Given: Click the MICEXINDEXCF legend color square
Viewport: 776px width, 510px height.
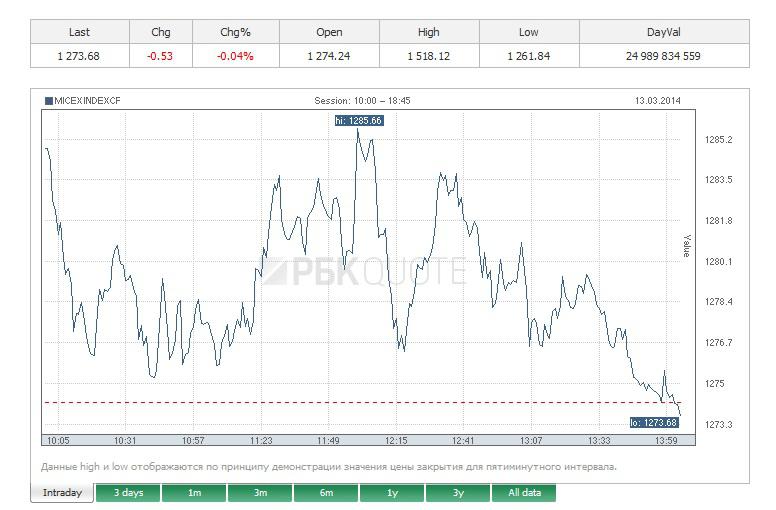Looking at the screenshot, I should click(48, 101).
